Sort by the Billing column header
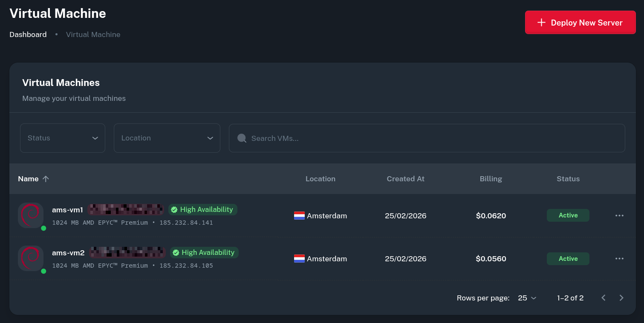This screenshot has height=323, width=644. pyautogui.click(x=491, y=179)
